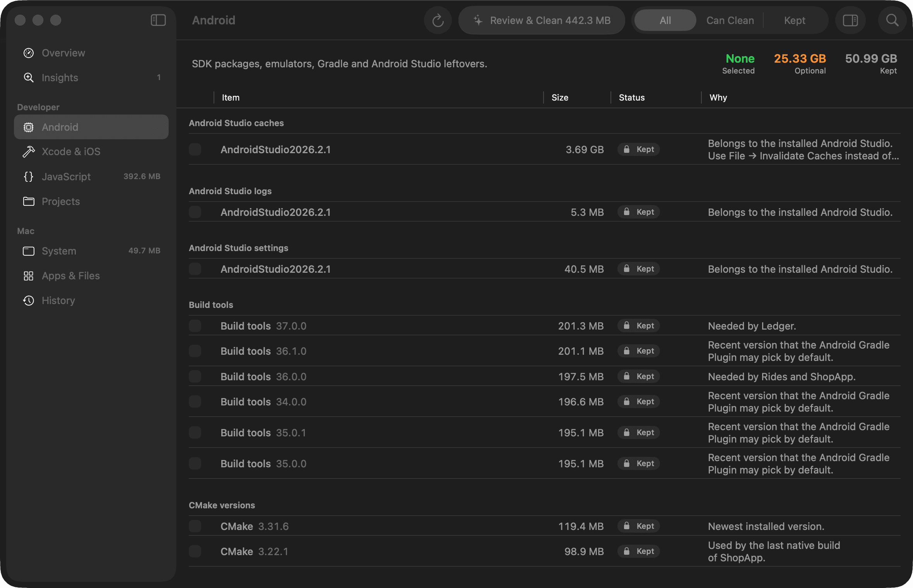Click the 'Needed by Ledger.' reason text
This screenshot has width=913, height=588.
(752, 326)
